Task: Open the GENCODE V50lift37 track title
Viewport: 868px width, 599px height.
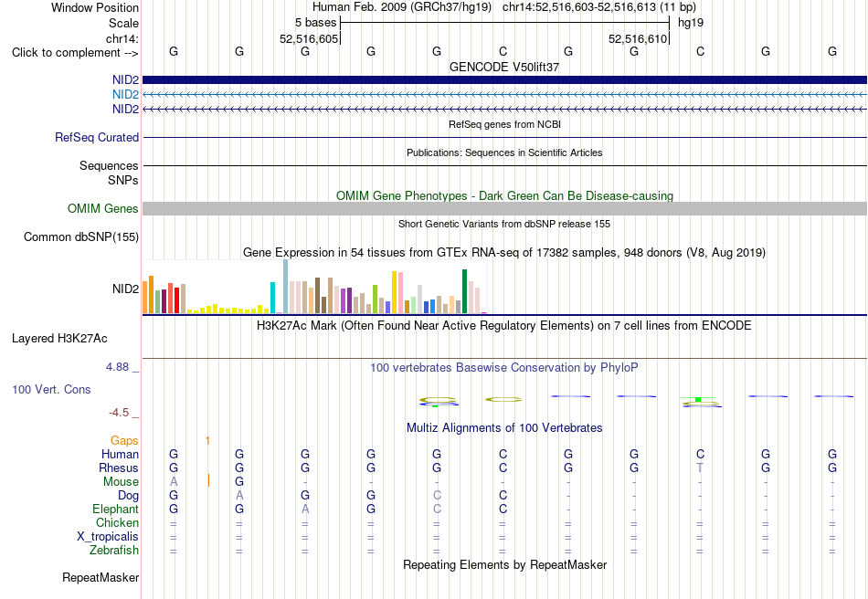Action: [x=504, y=67]
